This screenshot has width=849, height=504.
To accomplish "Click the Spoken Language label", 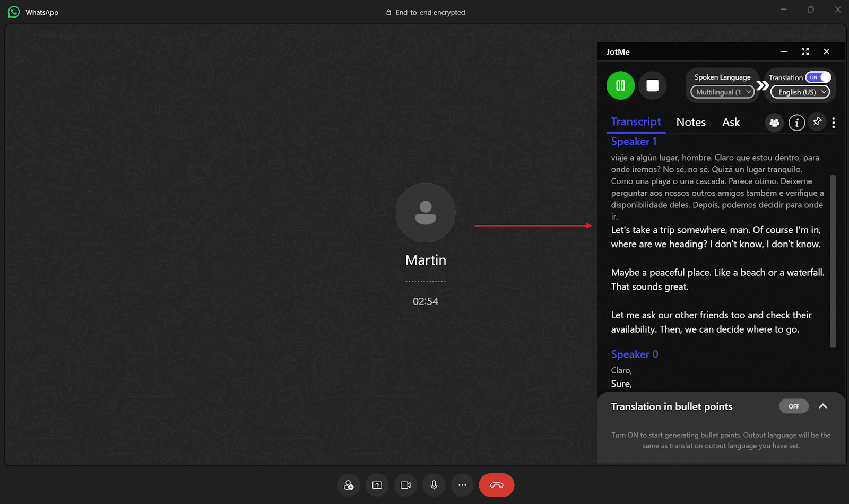I will (x=722, y=77).
